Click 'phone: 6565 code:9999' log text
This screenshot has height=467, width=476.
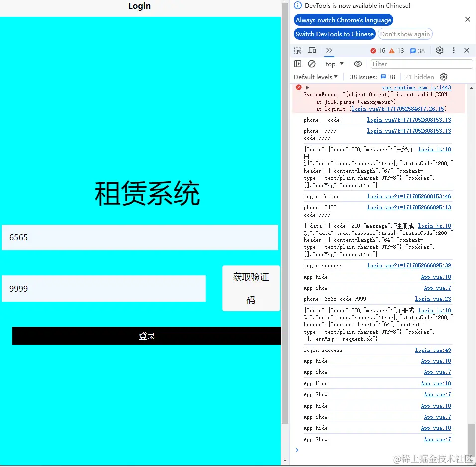[335, 299]
